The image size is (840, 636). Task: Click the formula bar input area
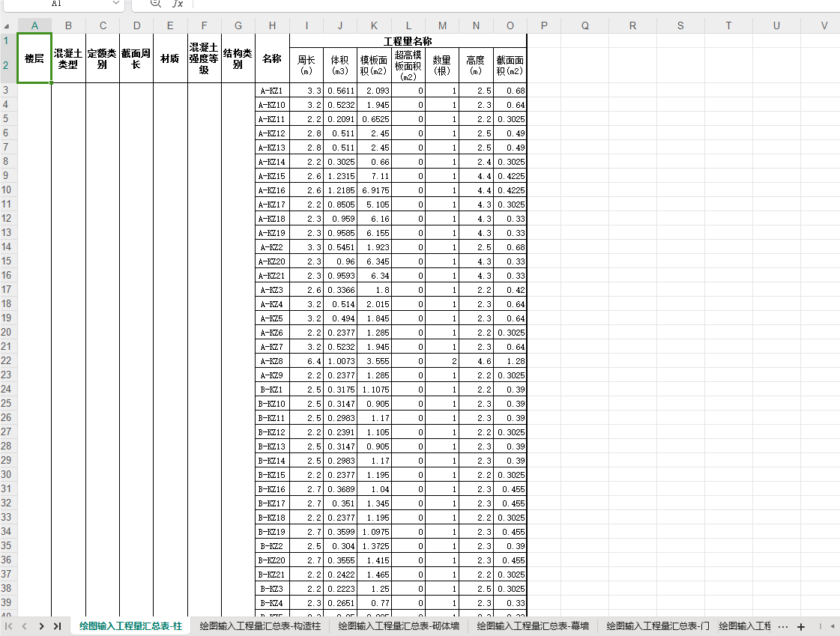coord(514,4)
